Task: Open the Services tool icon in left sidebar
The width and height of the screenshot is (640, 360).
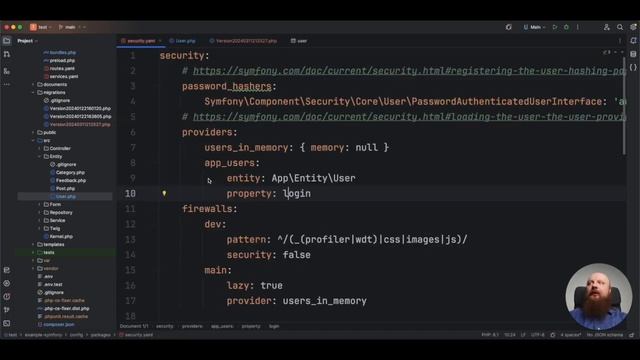Action: 7,283
